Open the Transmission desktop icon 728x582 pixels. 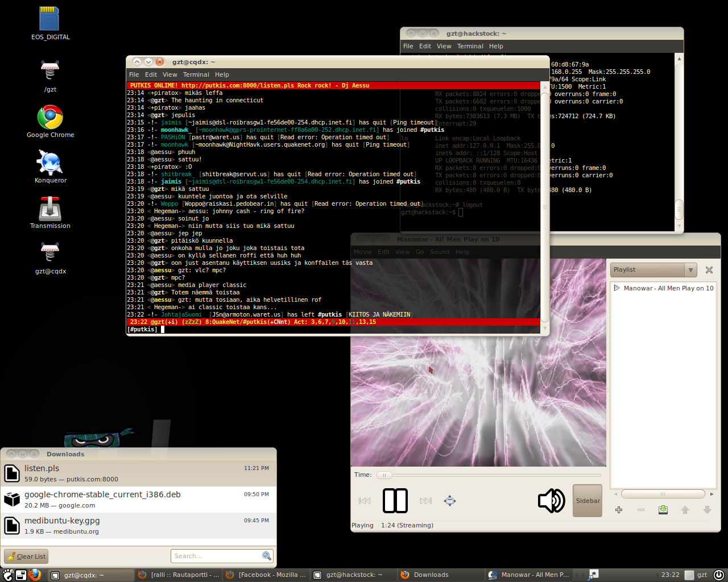point(50,209)
